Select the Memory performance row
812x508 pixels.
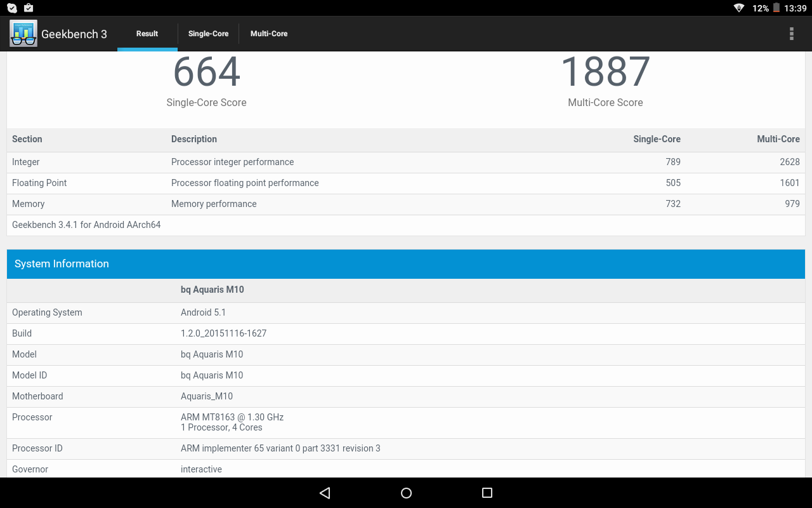[406, 204]
